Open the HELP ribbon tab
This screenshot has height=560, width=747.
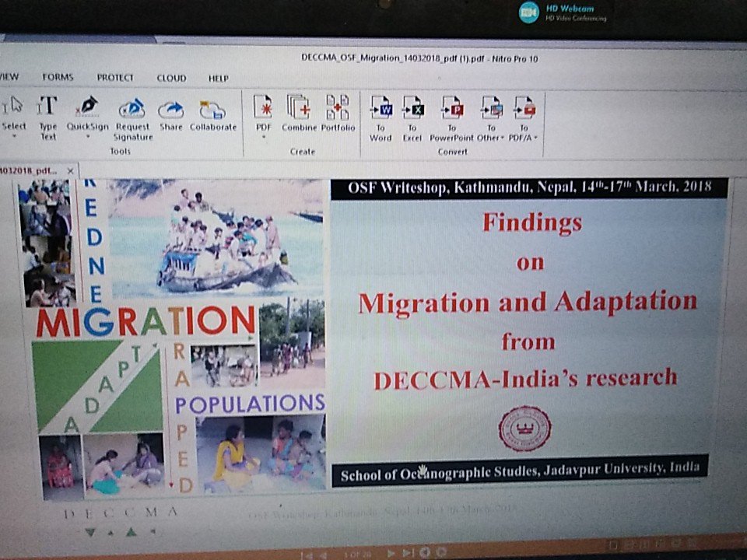[218, 78]
